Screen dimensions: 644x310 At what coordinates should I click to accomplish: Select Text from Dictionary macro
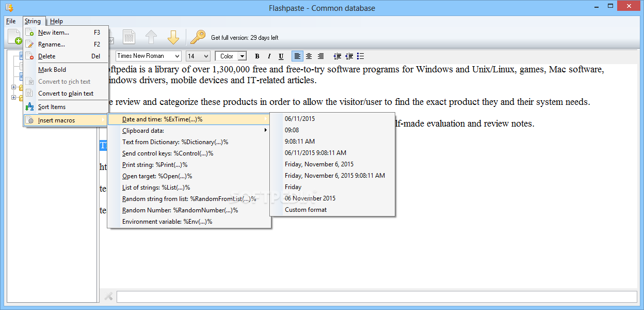coord(189,142)
